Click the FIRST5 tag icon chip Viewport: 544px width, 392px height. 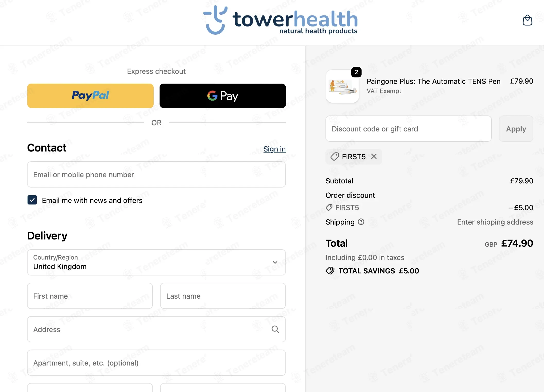tap(354, 157)
